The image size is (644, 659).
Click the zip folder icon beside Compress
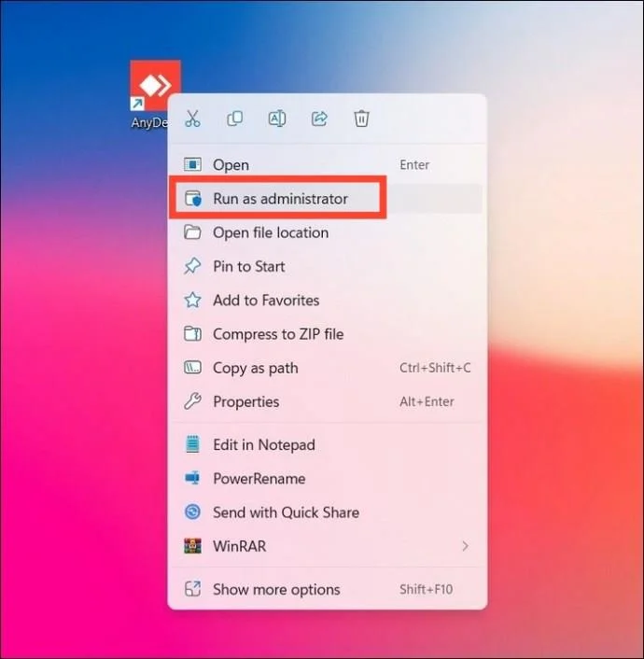192,334
